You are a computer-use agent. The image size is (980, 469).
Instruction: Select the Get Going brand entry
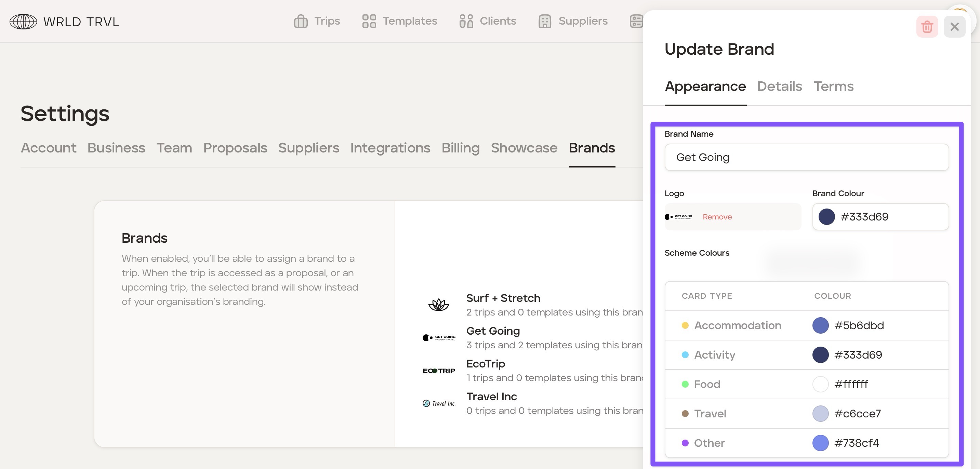[493, 331]
